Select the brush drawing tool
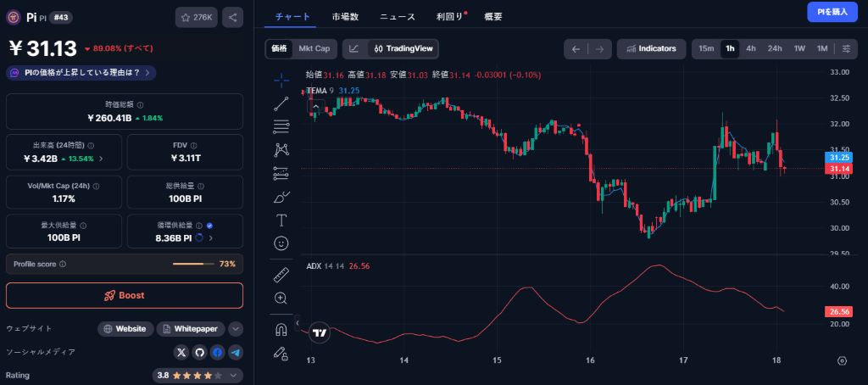Viewport: 868px width, 385px height. pyautogui.click(x=281, y=197)
